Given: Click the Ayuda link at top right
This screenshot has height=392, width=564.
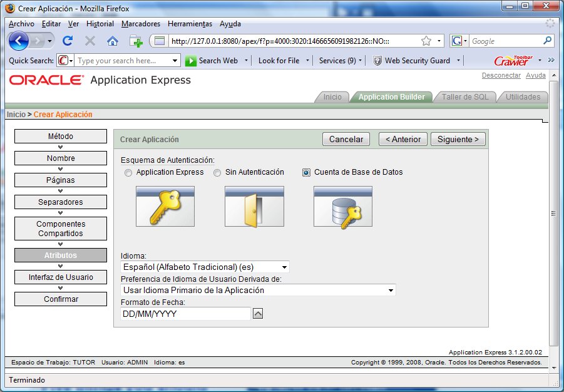Looking at the screenshot, I should click(x=536, y=75).
